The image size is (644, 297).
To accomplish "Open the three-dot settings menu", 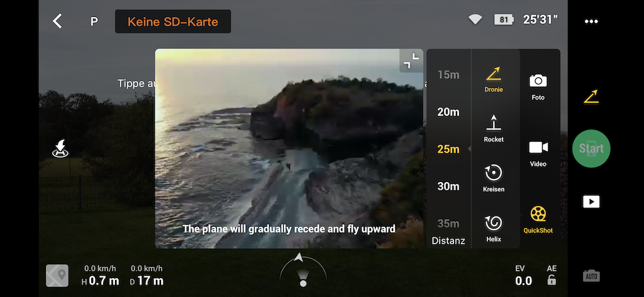I will (591, 21).
